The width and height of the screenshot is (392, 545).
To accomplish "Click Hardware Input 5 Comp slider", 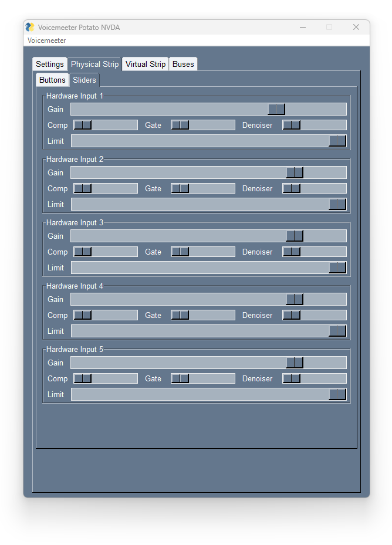I will (106, 378).
